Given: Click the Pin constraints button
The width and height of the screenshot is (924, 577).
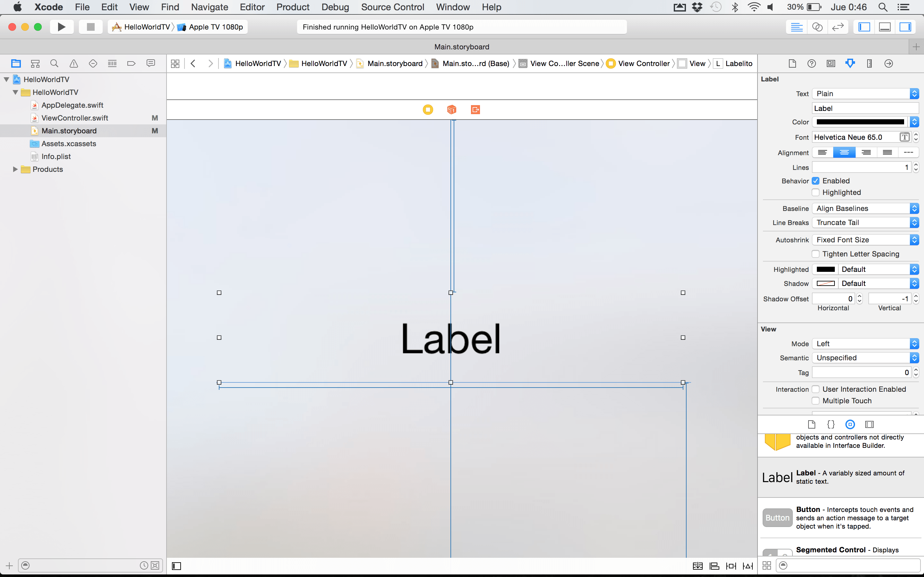Looking at the screenshot, I should pyautogui.click(x=731, y=566).
